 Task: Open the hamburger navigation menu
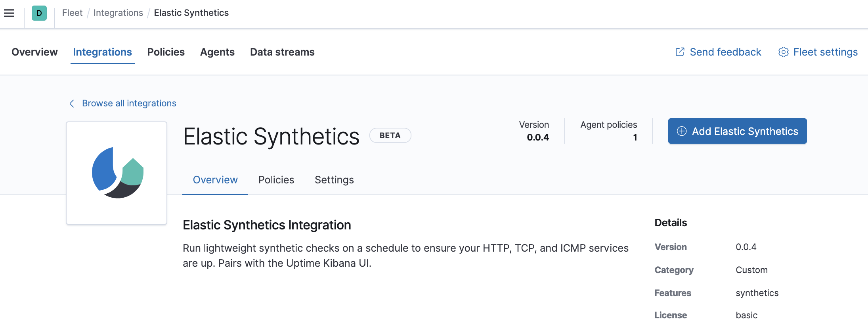click(x=9, y=13)
